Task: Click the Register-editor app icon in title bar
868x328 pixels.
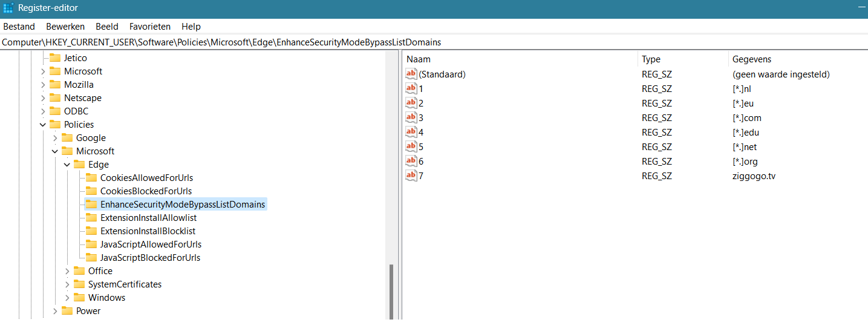Action: pyautogui.click(x=8, y=8)
